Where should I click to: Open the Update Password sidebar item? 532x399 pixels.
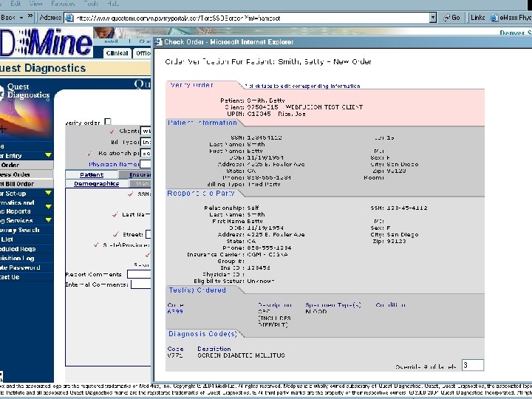(20, 267)
